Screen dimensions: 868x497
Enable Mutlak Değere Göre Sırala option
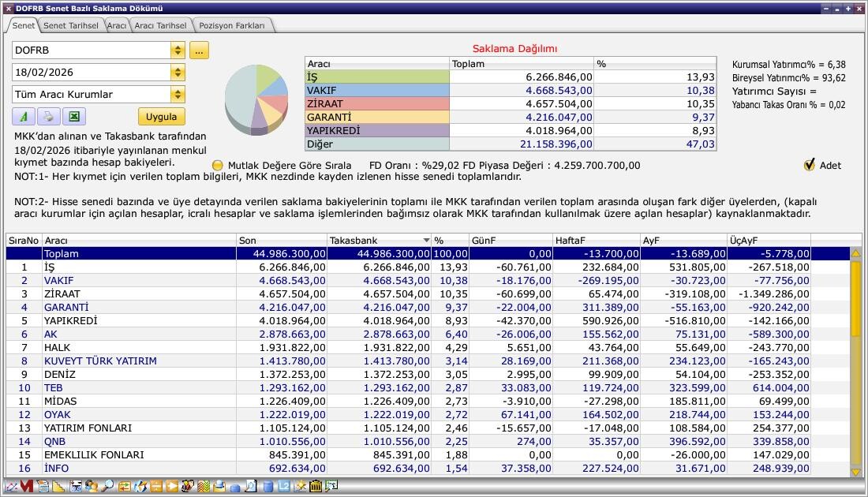(x=218, y=166)
